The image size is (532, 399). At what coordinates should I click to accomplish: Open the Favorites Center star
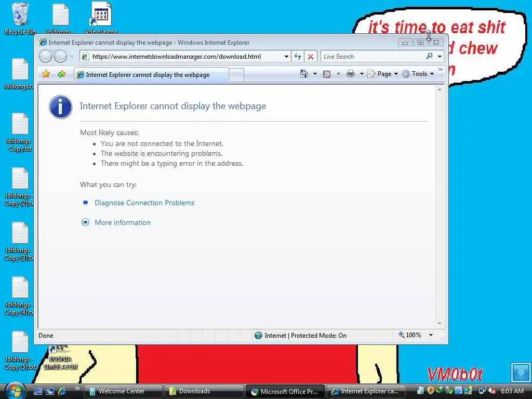pos(46,74)
